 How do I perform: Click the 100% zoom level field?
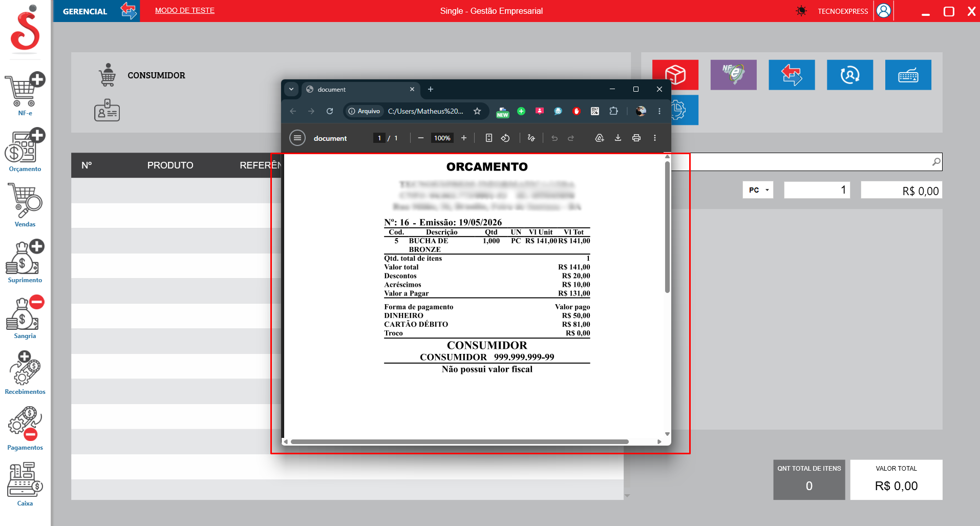coord(442,138)
